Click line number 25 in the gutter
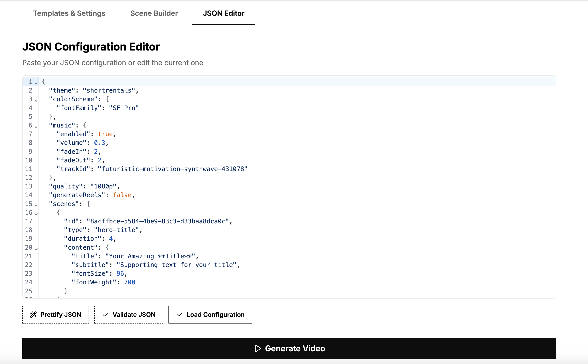Screen dimensions: 588x364 point(29,291)
